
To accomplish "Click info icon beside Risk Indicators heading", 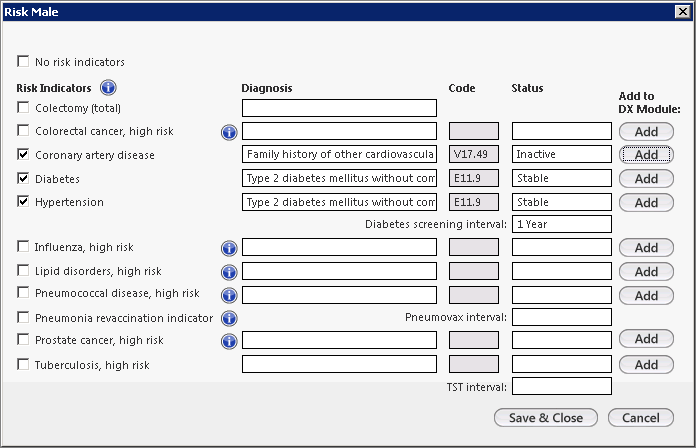I will tap(108, 88).
